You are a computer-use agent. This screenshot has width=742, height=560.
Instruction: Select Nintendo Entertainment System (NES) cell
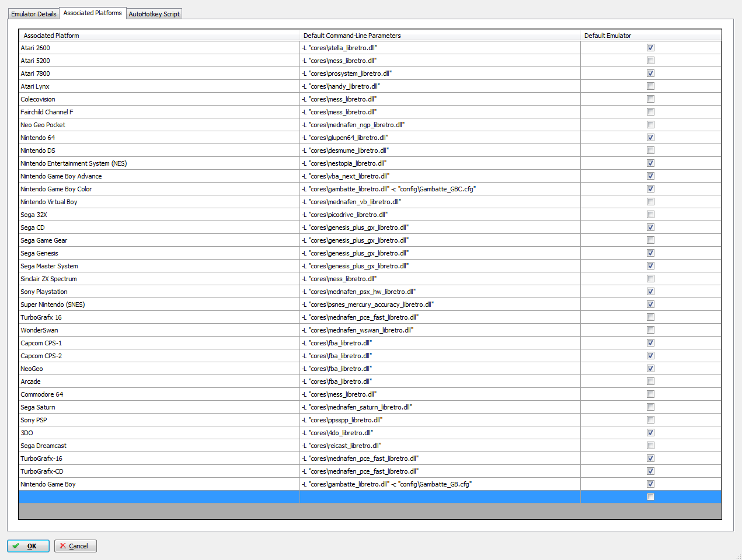pyautogui.click(x=159, y=163)
